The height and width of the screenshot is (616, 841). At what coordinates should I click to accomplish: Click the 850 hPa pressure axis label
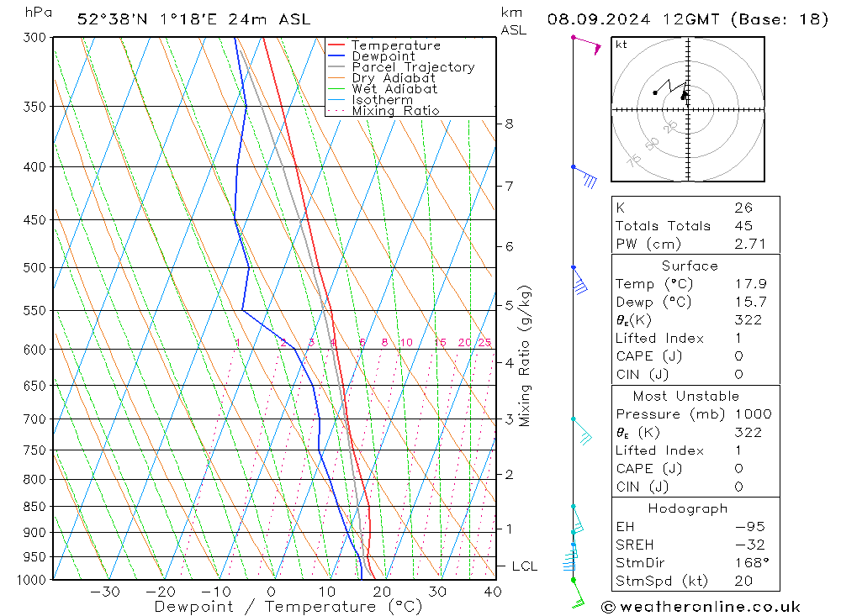[34, 507]
